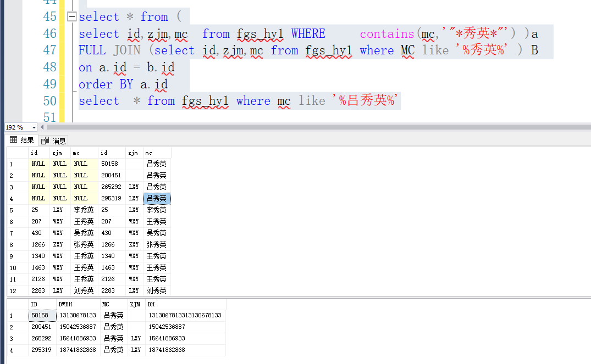This screenshot has height=364, width=591.
Task: Place cursor on the 'order' keyword
Action: [96, 84]
